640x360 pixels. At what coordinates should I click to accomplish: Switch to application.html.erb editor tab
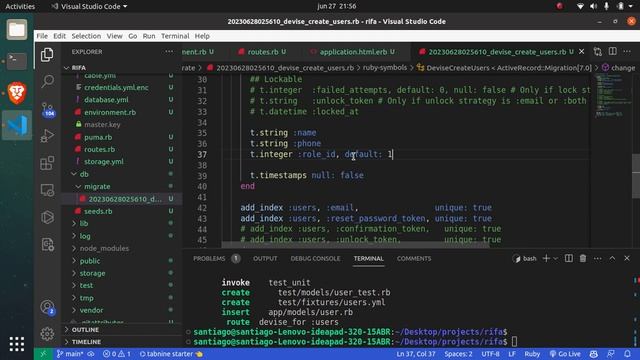[353, 52]
